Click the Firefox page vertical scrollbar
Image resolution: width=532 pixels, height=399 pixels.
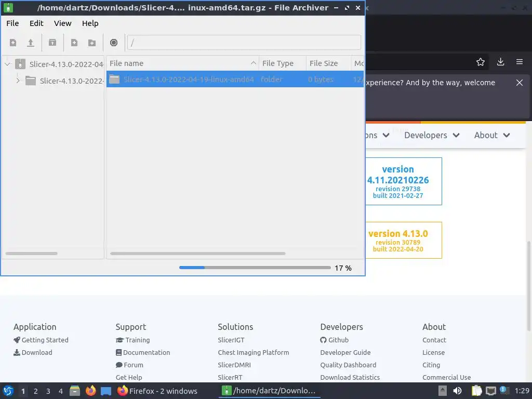[x=528, y=286]
